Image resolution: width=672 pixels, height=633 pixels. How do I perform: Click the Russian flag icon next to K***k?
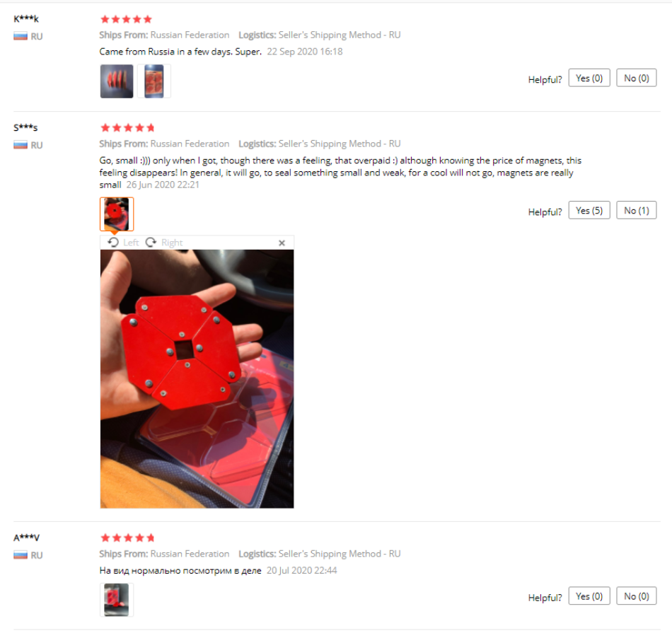click(x=20, y=36)
